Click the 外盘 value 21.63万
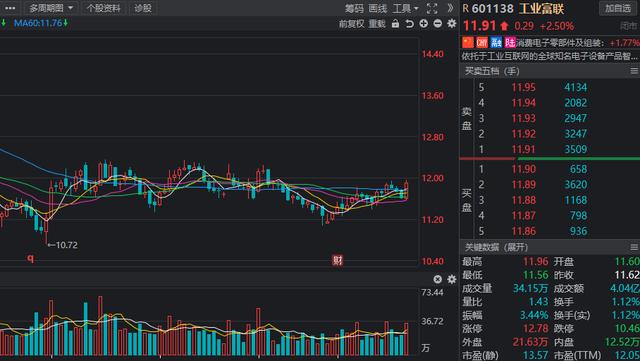The image size is (640, 361). click(531, 342)
